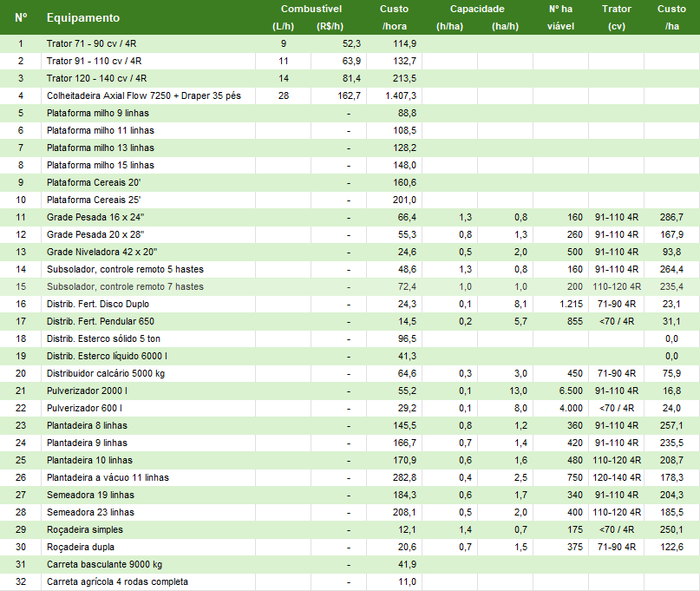700x591 pixels.
Task: Click the 'Equipamento' column header
Action: 83,17
